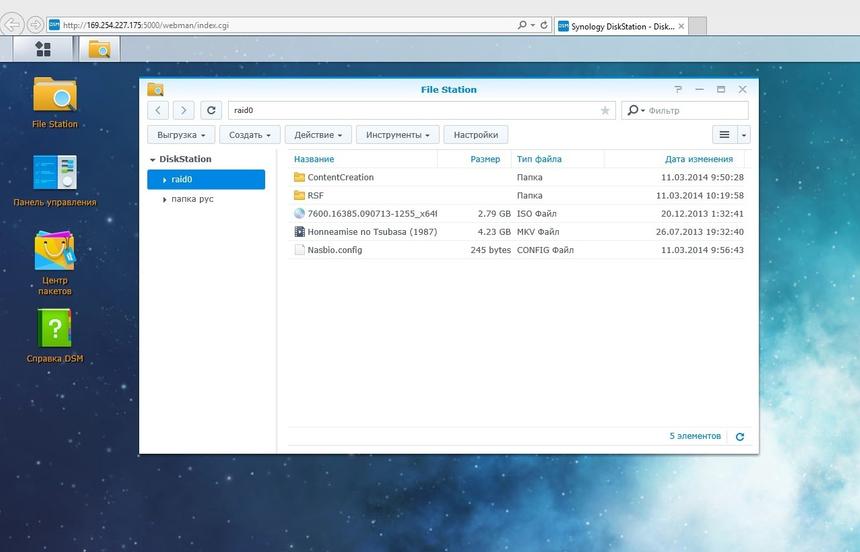Select the Synology DiskStation browser tab

click(x=621, y=26)
